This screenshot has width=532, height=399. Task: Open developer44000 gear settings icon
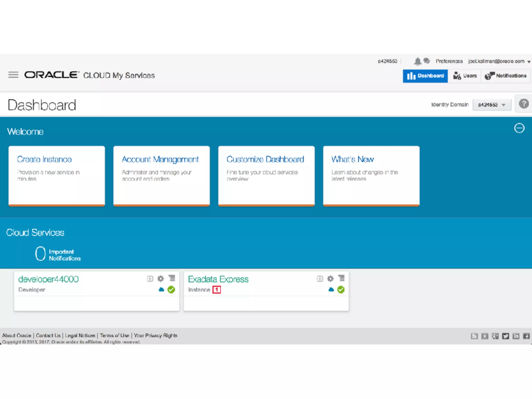(161, 279)
